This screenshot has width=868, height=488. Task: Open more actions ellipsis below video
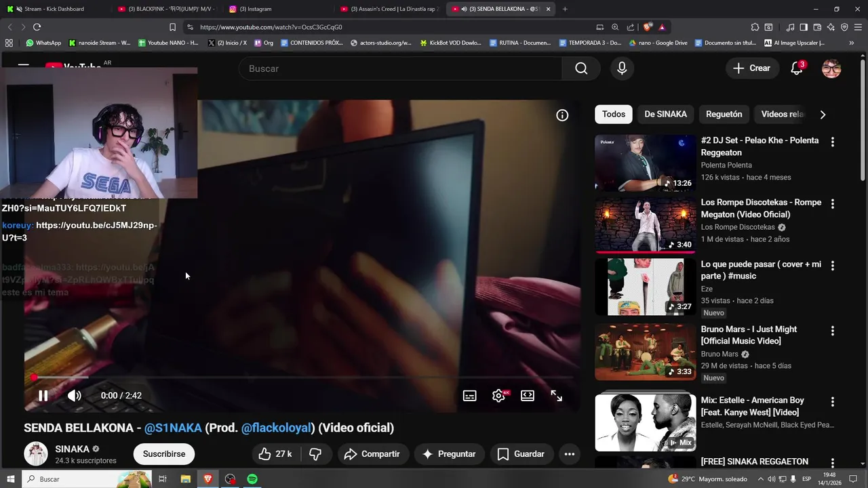tap(570, 453)
